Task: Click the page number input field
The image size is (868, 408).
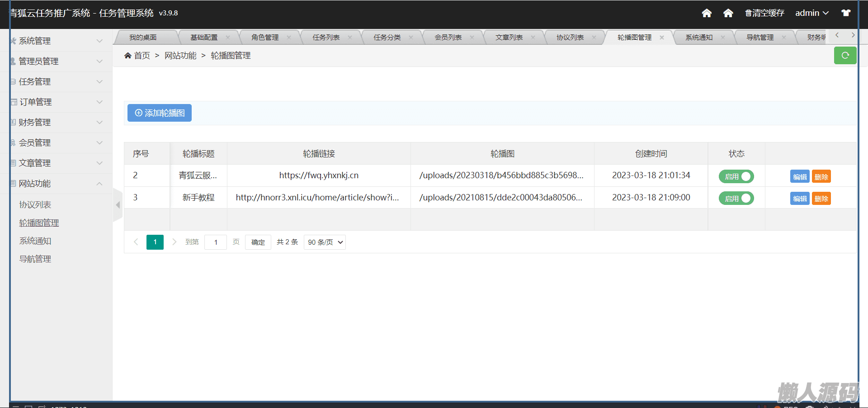Action: (x=216, y=242)
